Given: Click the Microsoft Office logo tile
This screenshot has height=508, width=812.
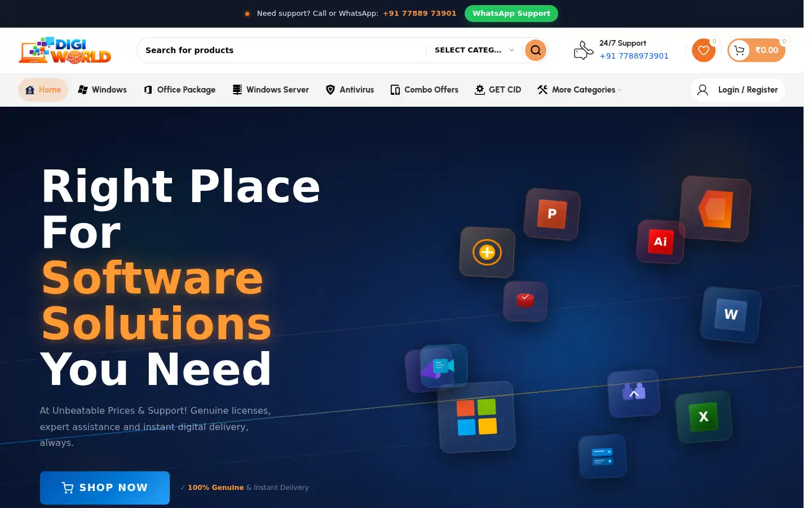Looking at the screenshot, I should (716, 208).
